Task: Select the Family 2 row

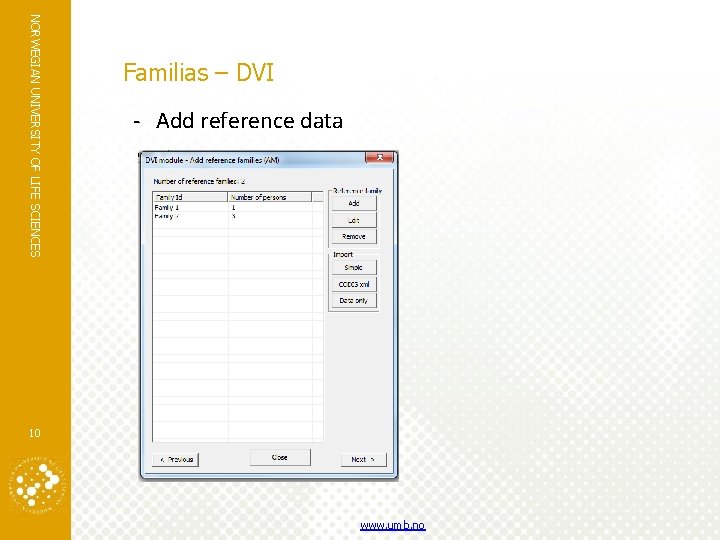Action: [x=238, y=216]
